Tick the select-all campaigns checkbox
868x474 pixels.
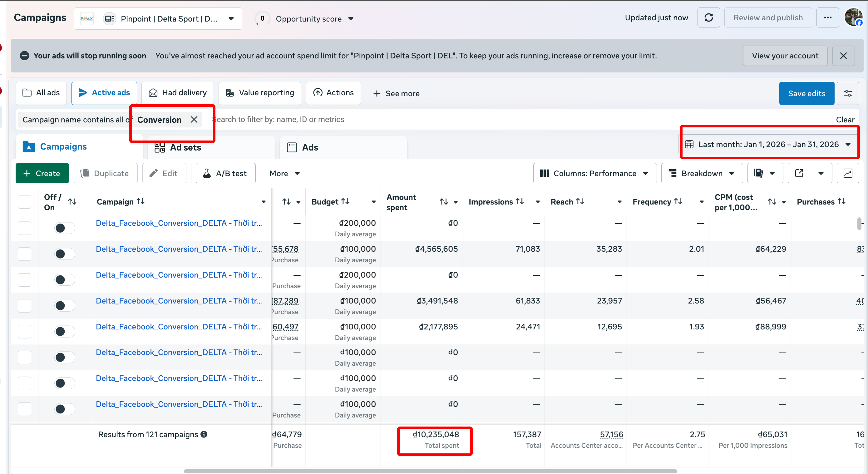click(x=24, y=202)
